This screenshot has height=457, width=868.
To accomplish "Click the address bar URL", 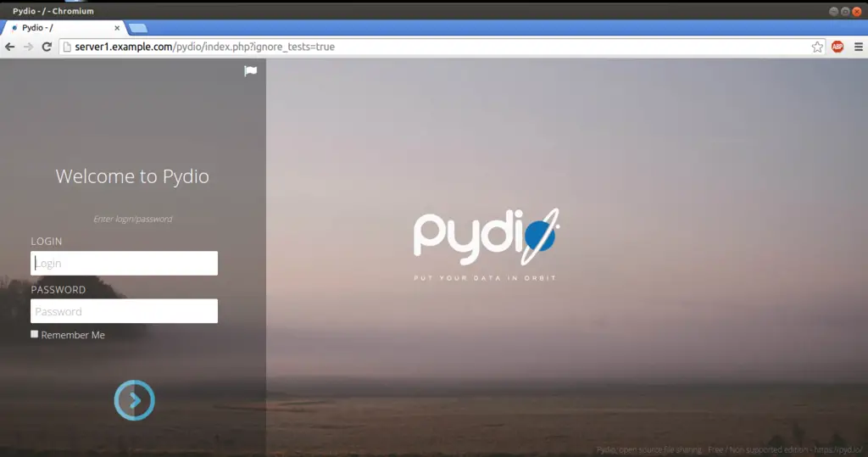I will pyautogui.click(x=205, y=47).
